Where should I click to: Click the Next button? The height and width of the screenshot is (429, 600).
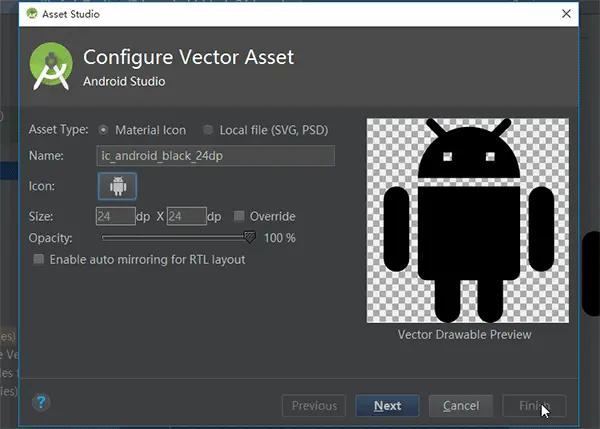[x=387, y=406]
